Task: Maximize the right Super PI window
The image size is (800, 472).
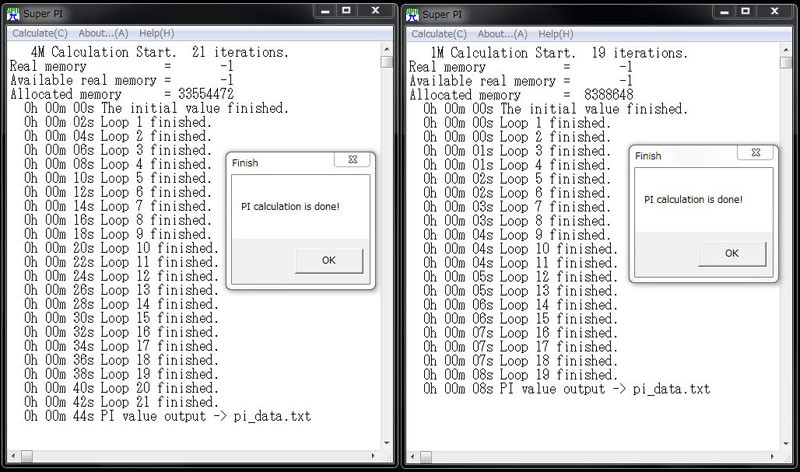Action: (745, 11)
